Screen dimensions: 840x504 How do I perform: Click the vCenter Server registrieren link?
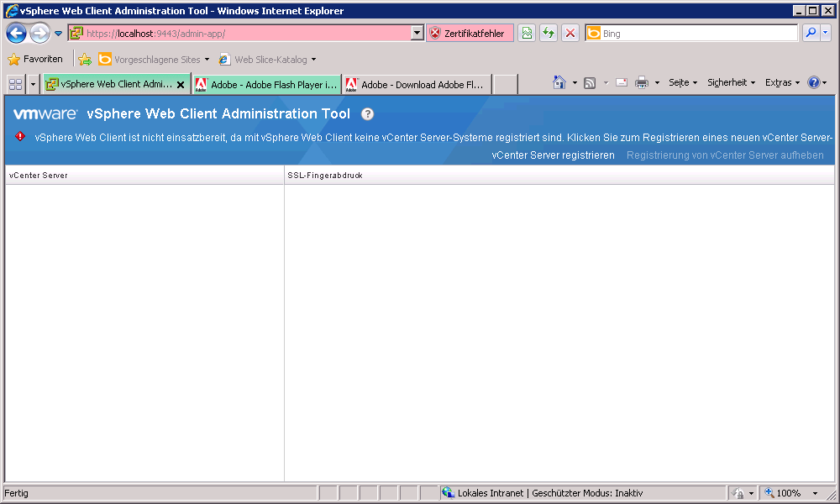(553, 155)
